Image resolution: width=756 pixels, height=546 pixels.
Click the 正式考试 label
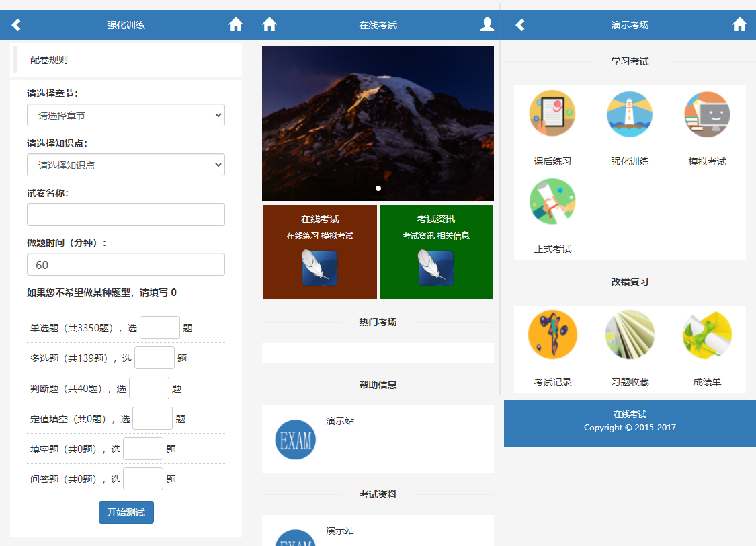tap(552, 249)
